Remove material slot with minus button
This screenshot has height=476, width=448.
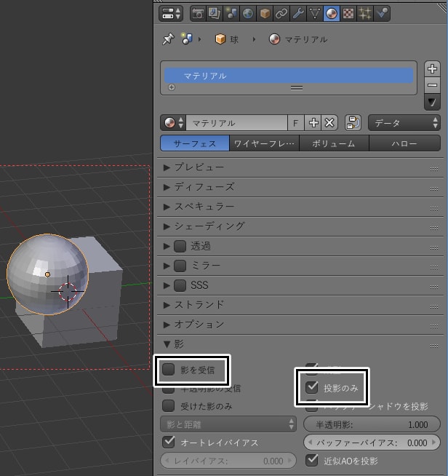click(x=432, y=85)
